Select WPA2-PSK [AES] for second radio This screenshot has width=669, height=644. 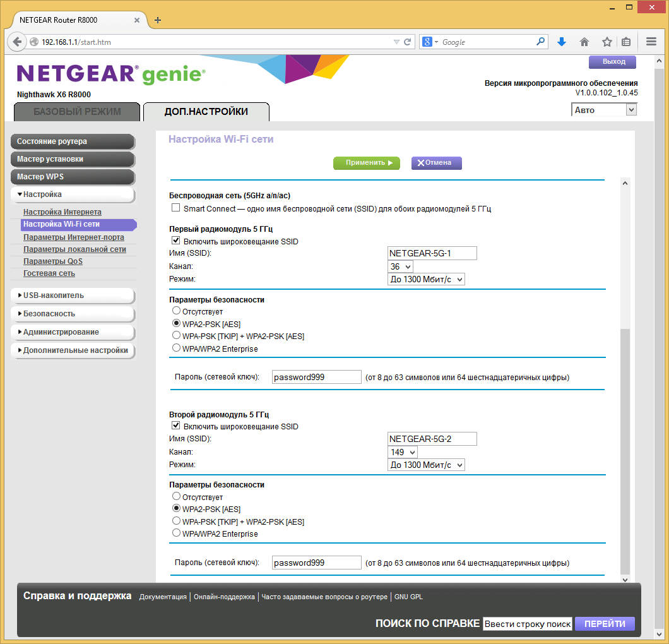click(x=176, y=508)
